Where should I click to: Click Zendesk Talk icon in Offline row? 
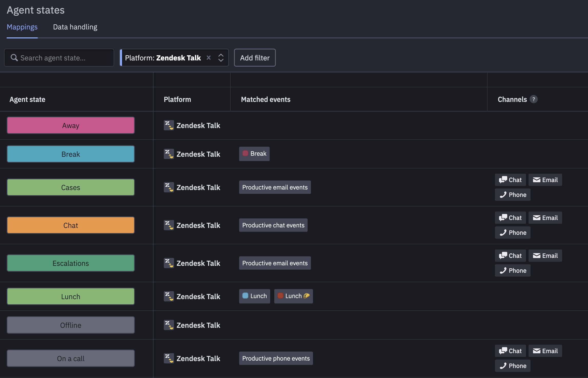click(169, 325)
